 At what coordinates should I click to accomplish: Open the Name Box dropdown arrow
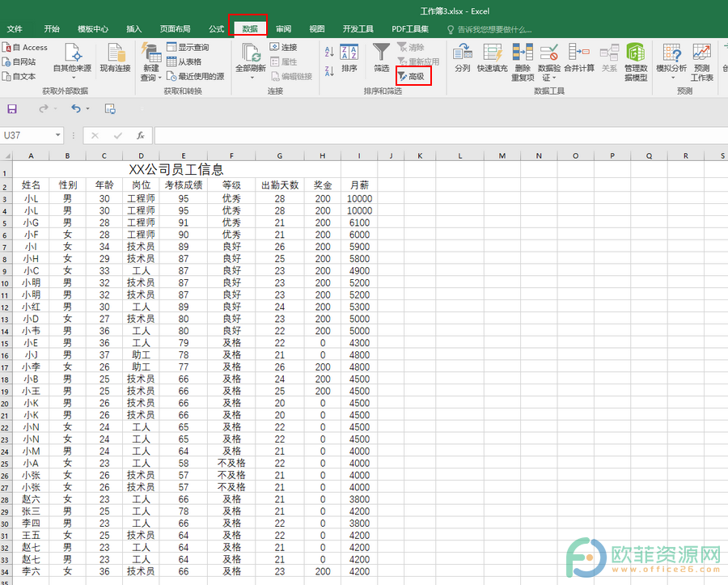[58, 135]
